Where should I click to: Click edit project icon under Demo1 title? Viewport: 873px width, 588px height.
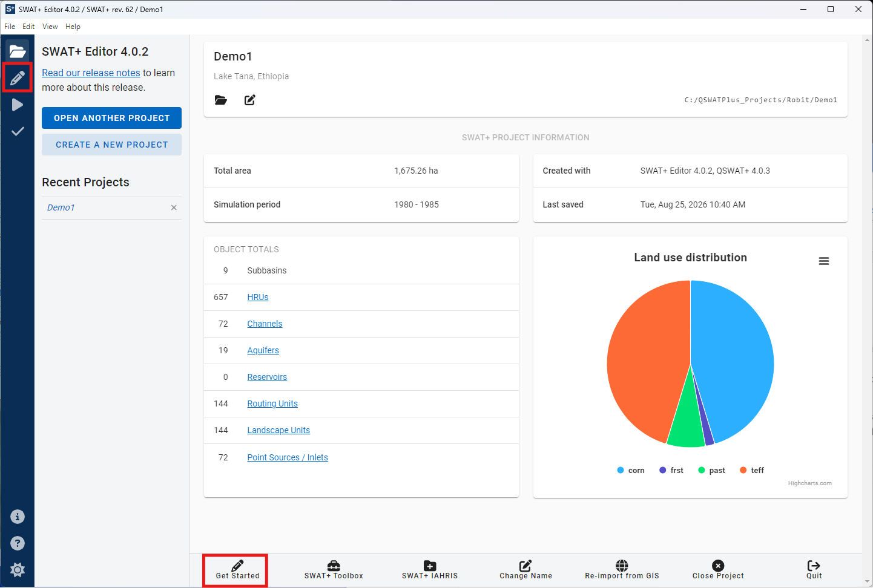(x=250, y=100)
